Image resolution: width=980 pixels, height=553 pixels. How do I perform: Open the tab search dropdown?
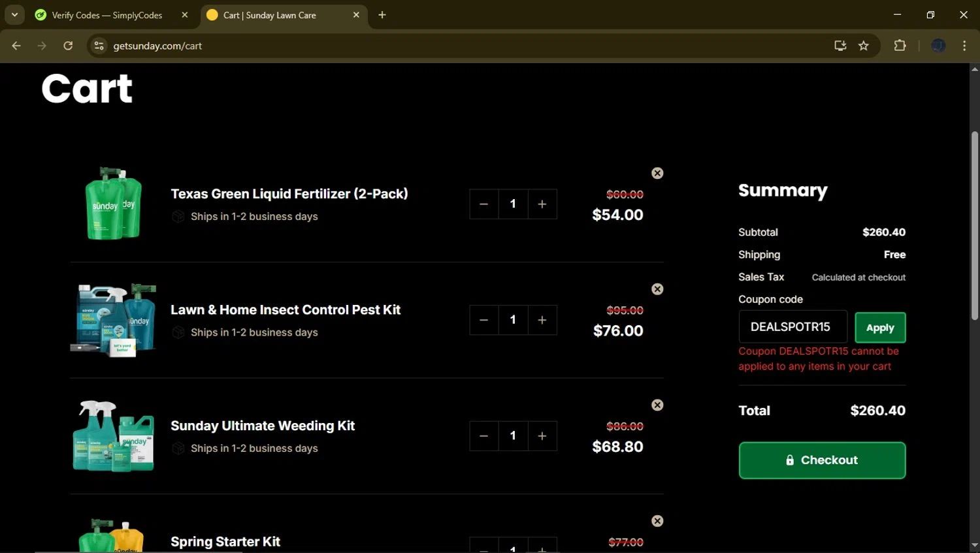click(14, 14)
